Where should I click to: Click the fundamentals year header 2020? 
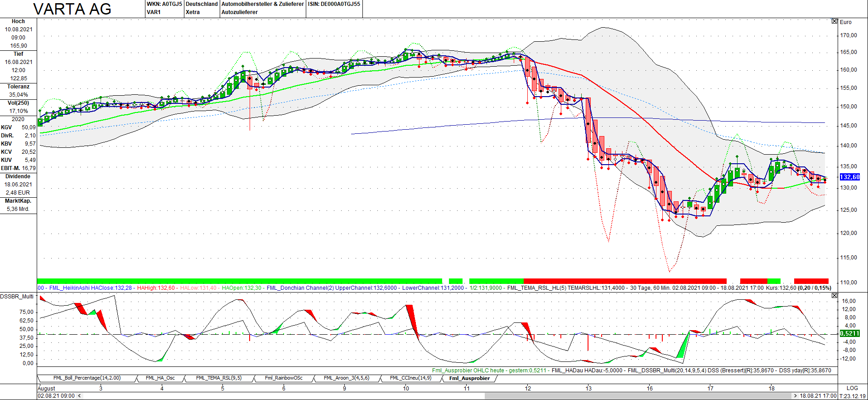tap(18, 119)
